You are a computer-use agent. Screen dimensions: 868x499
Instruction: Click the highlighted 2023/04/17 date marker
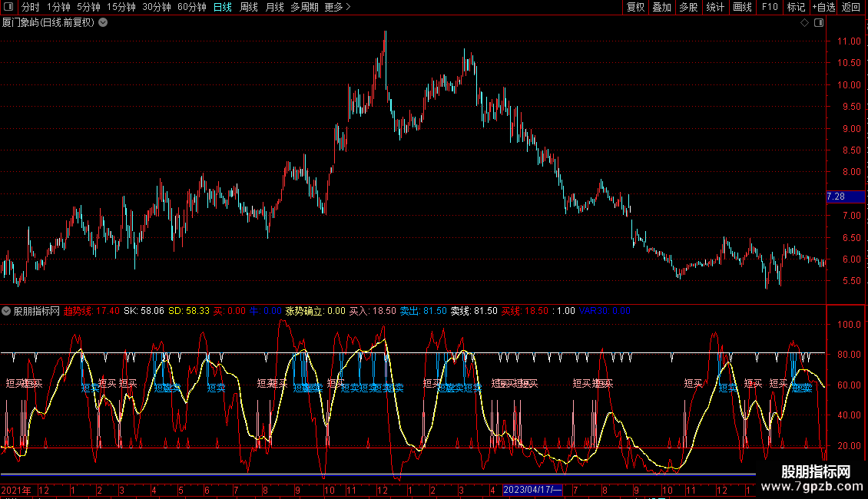532,490
